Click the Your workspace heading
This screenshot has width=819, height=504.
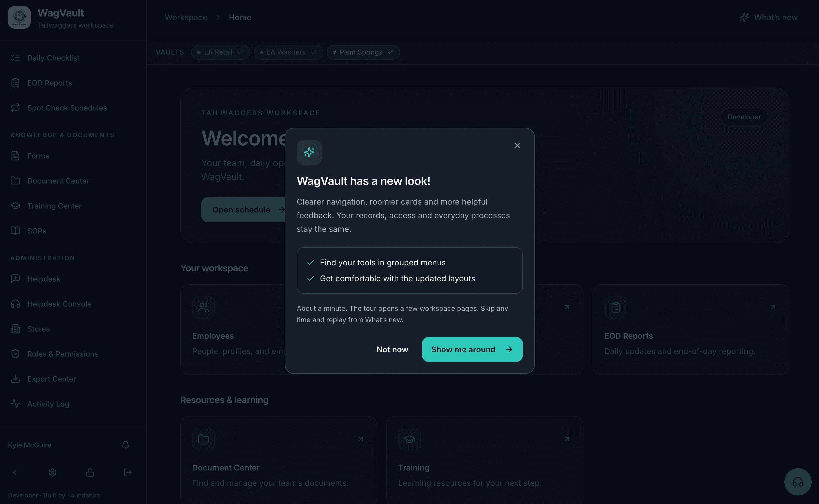(214, 268)
